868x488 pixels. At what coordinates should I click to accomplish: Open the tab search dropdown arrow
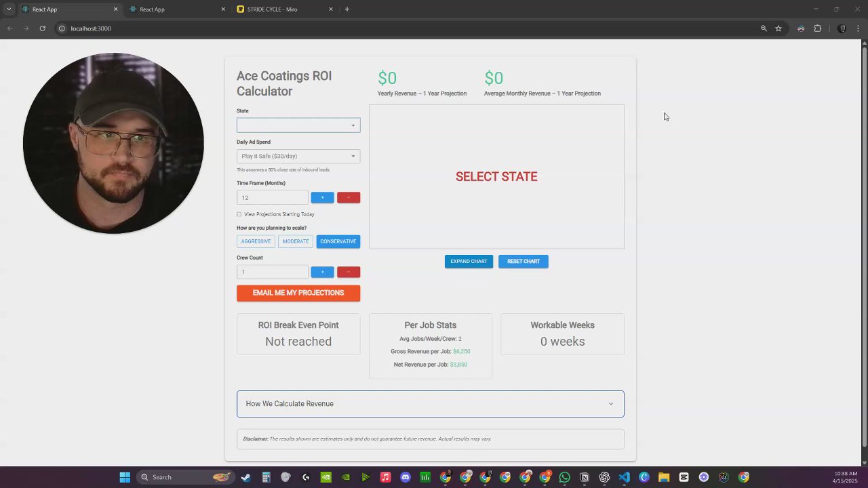(x=9, y=9)
